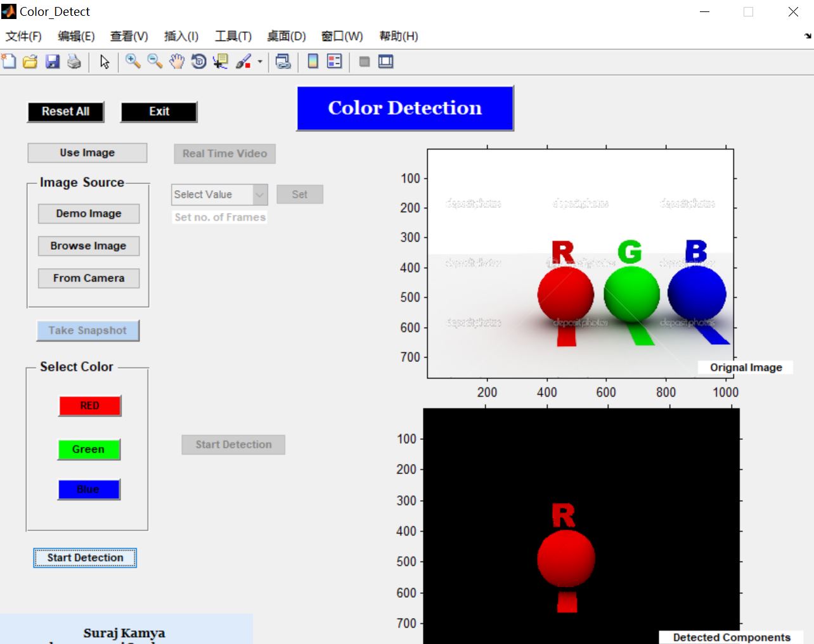
Task: Minimize the Color_Detect window
Action: tap(704, 11)
